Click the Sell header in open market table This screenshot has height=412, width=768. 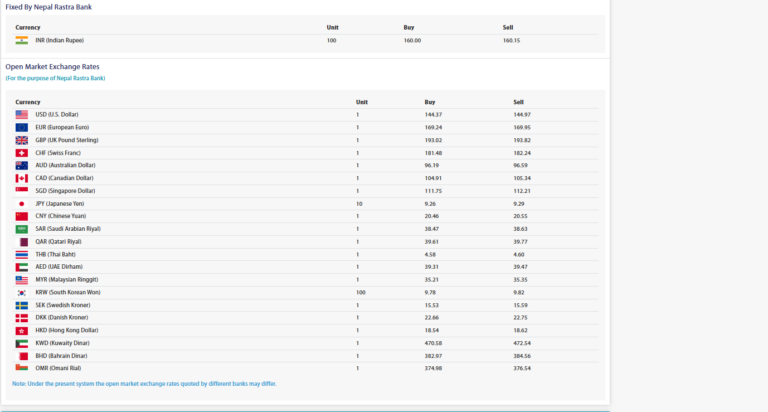[519, 102]
